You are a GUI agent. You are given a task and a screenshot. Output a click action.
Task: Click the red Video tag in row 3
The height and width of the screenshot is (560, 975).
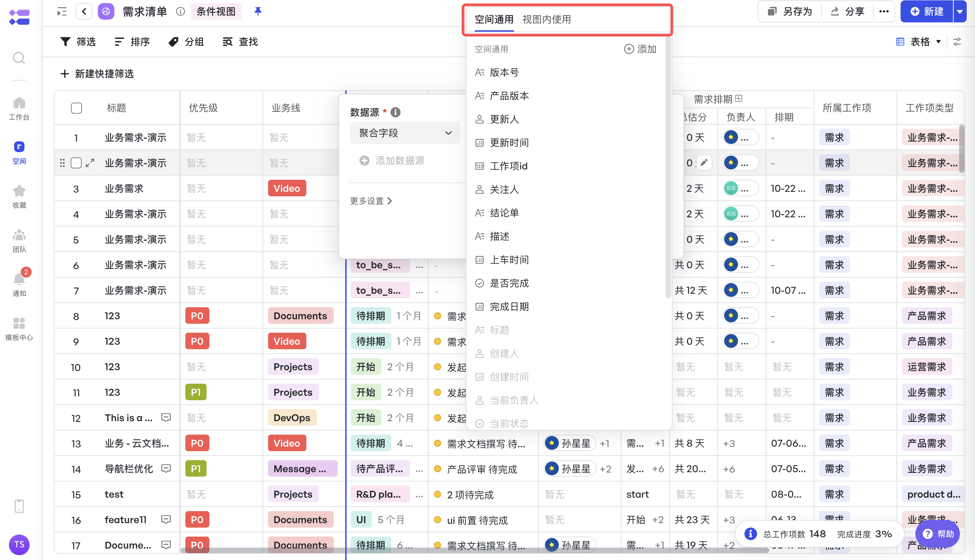click(287, 188)
